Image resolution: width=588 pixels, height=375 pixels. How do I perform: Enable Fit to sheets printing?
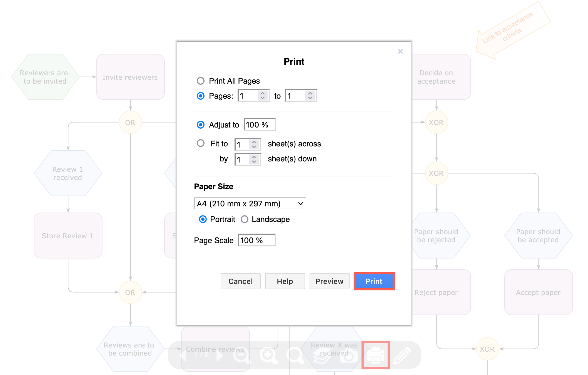(x=200, y=143)
